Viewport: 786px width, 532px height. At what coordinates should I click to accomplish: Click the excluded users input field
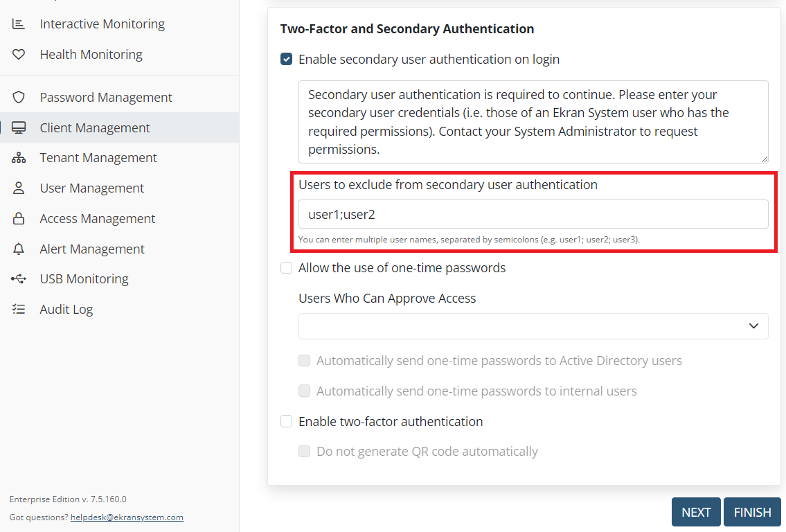click(533, 215)
